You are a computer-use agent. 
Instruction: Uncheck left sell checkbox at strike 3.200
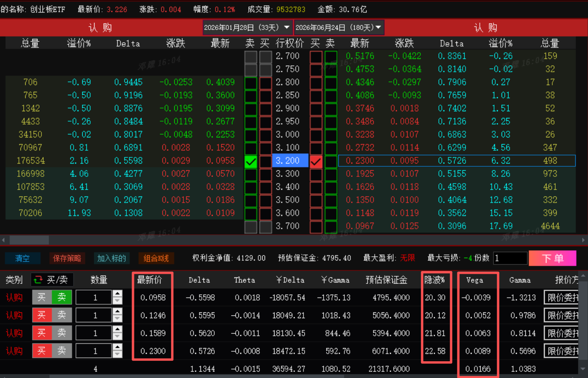251,161
